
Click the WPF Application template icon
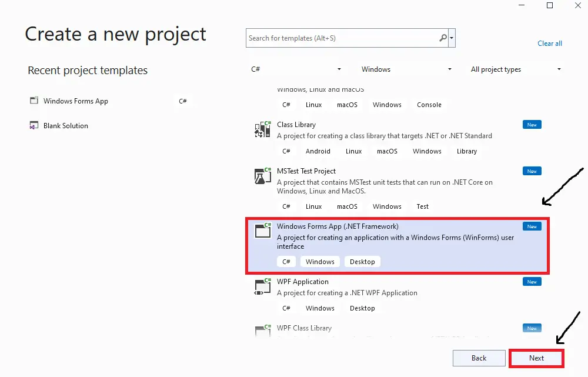click(262, 286)
